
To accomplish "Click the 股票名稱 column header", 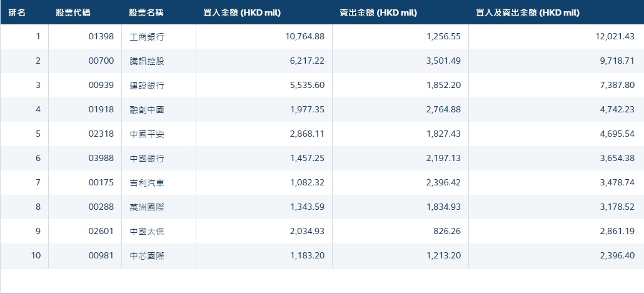I will (x=146, y=12).
